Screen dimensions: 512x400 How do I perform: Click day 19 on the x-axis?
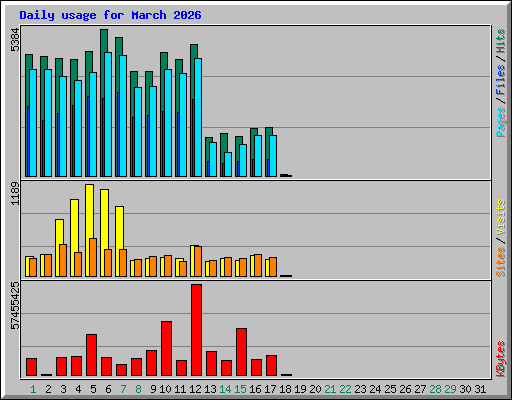tap(300, 389)
